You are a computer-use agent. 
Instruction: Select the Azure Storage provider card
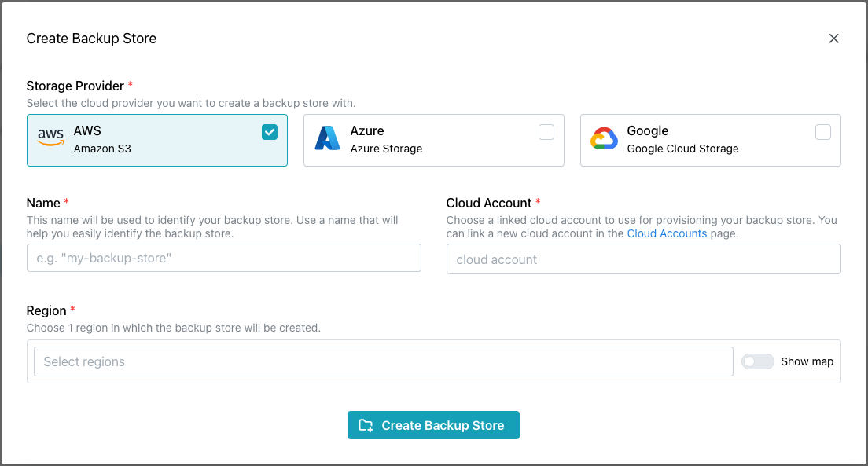click(433, 140)
